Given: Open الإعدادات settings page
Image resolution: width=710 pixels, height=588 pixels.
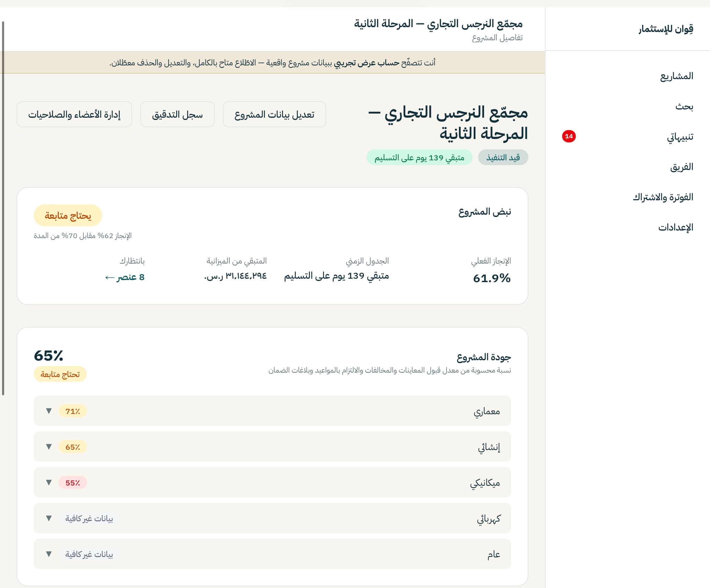Looking at the screenshot, I should (x=676, y=227).
